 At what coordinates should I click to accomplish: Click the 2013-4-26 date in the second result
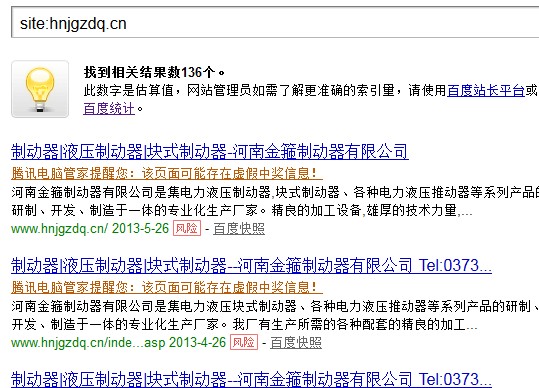coord(197,343)
